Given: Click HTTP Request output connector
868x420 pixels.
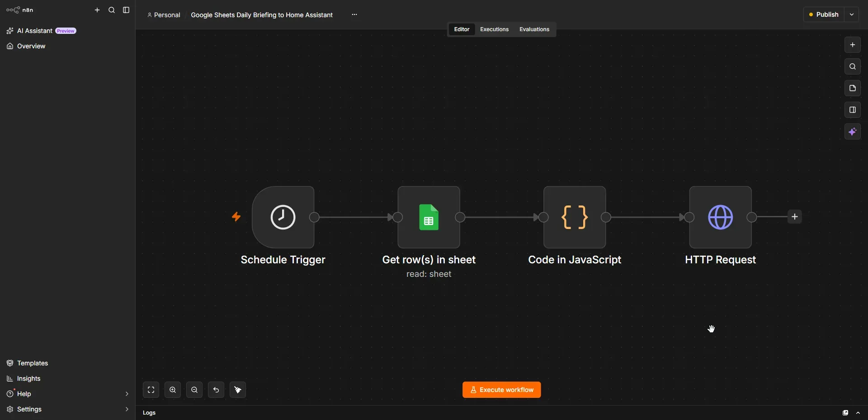Looking at the screenshot, I should 752,218.
